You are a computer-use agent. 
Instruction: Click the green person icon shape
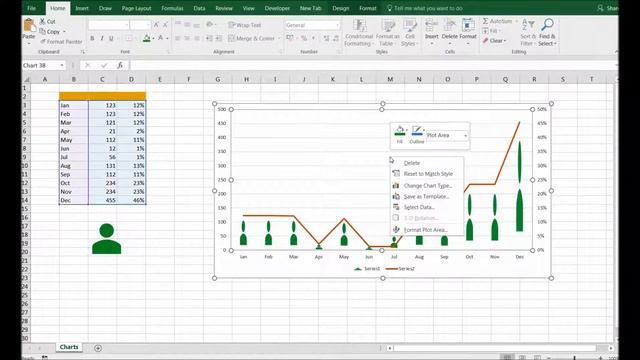click(x=107, y=239)
